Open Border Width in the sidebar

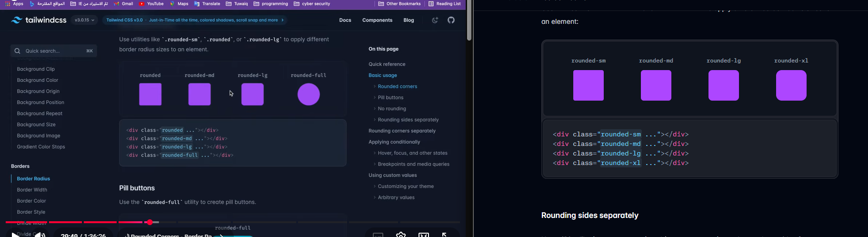click(32, 190)
